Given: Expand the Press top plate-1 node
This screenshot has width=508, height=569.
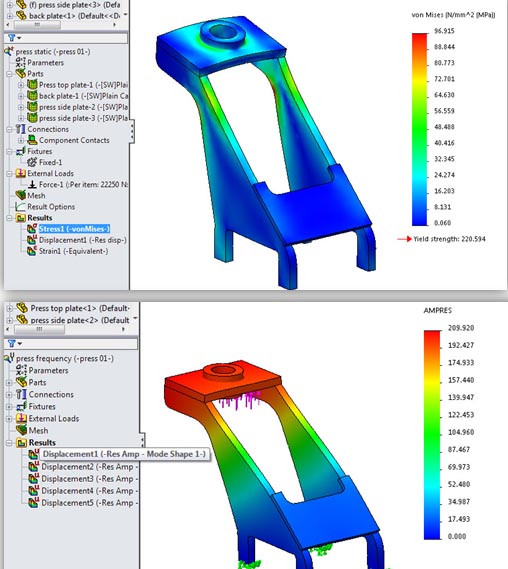Looking at the screenshot, I should (x=21, y=85).
